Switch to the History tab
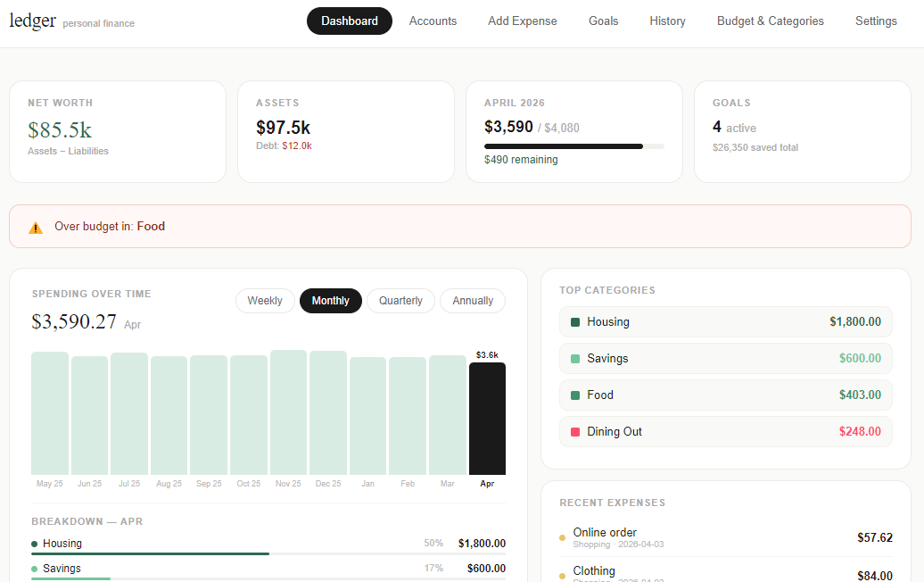Viewport: 924px width, 582px height. pyautogui.click(x=667, y=21)
